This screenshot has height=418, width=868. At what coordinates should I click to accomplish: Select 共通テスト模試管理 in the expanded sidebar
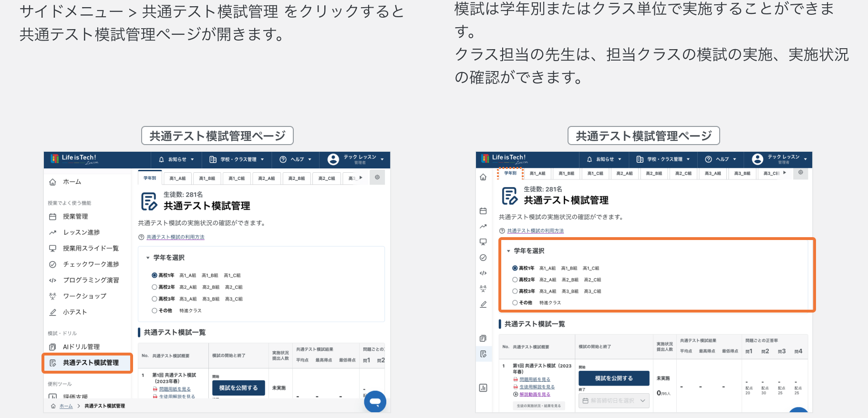click(87, 363)
